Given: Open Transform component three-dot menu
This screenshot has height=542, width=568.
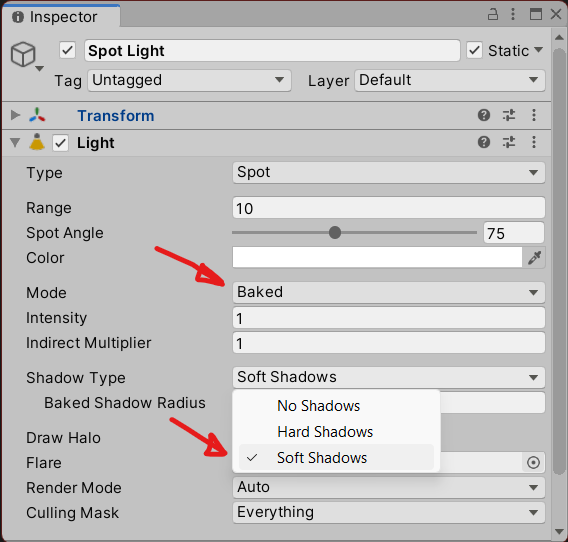Looking at the screenshot, I should click(x=534, y=115).
